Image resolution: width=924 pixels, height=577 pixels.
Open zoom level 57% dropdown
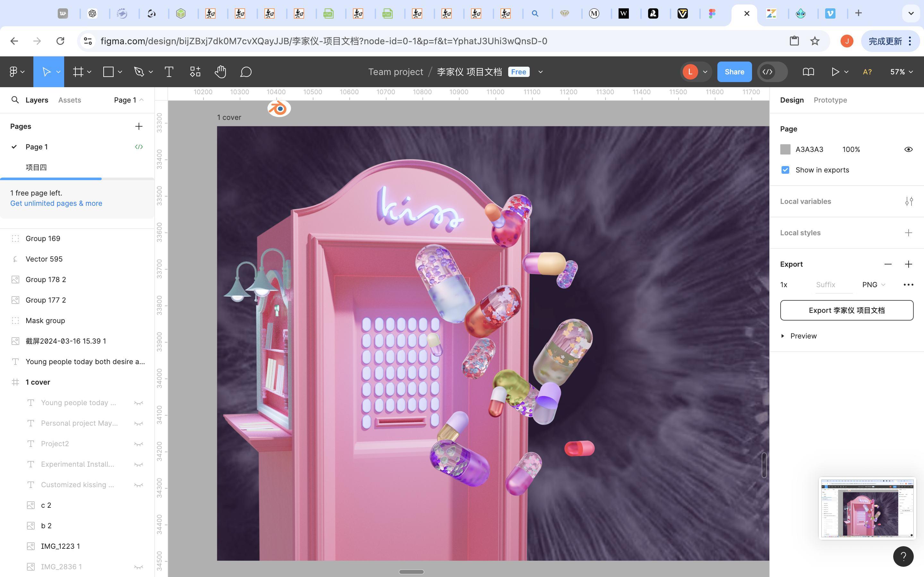(901, 72)
